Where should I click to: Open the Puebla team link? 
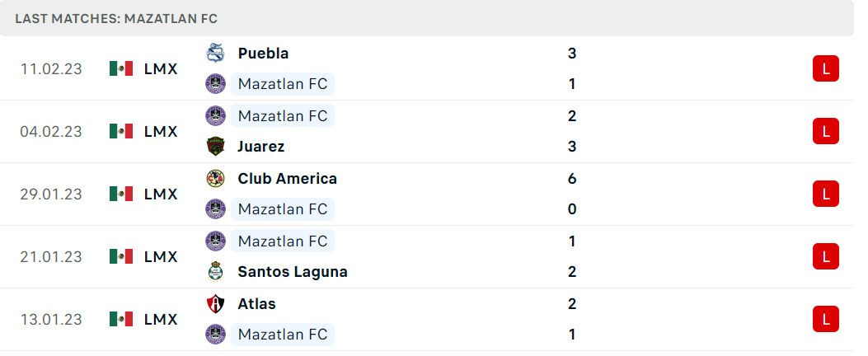point(264,53)
